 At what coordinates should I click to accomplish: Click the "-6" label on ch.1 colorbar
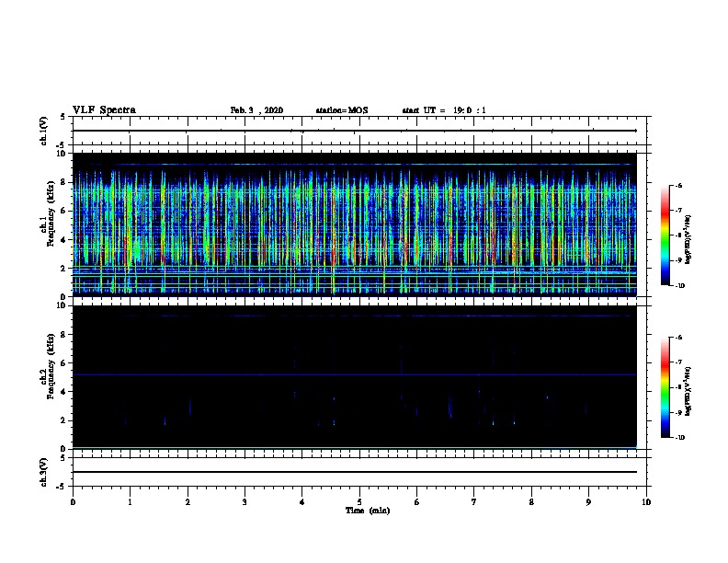coord(677,186)
